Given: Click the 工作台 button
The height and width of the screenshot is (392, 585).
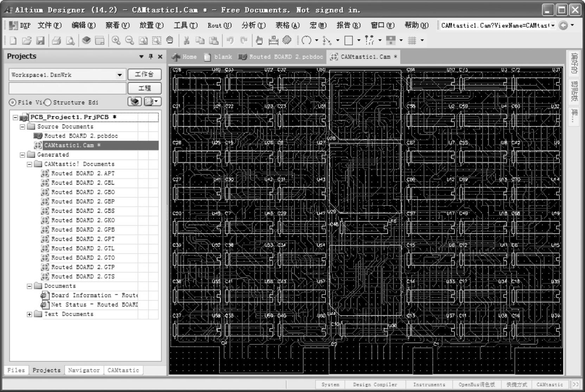Looking at the screenshot, I should click(x=144, y=75).
